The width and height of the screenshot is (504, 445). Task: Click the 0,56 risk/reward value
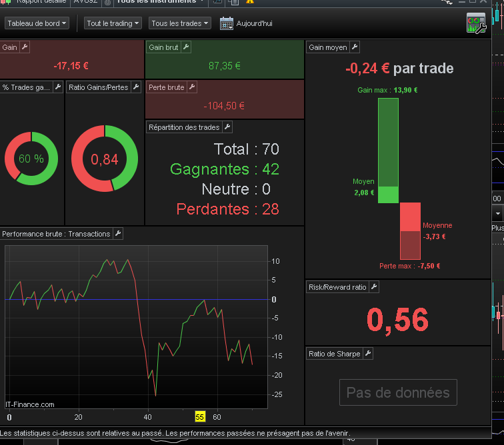click(x=397, y=320)
